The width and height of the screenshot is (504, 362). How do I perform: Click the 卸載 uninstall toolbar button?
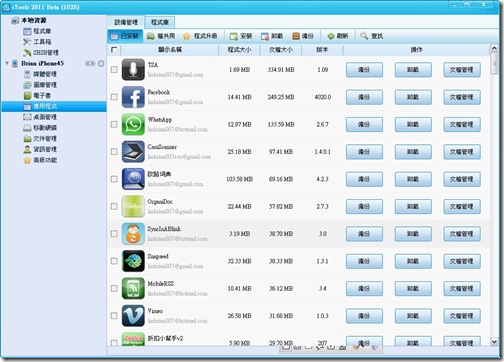point(272,36)
